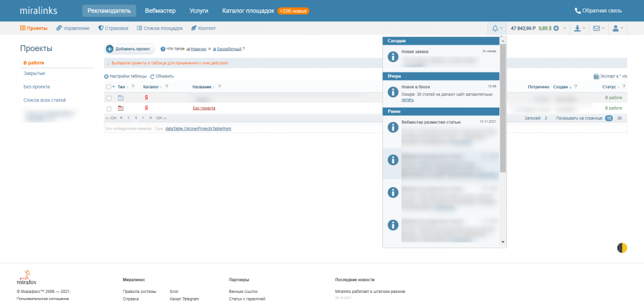
Task: Click filter icon for Статус column
Action: [625, 87]
